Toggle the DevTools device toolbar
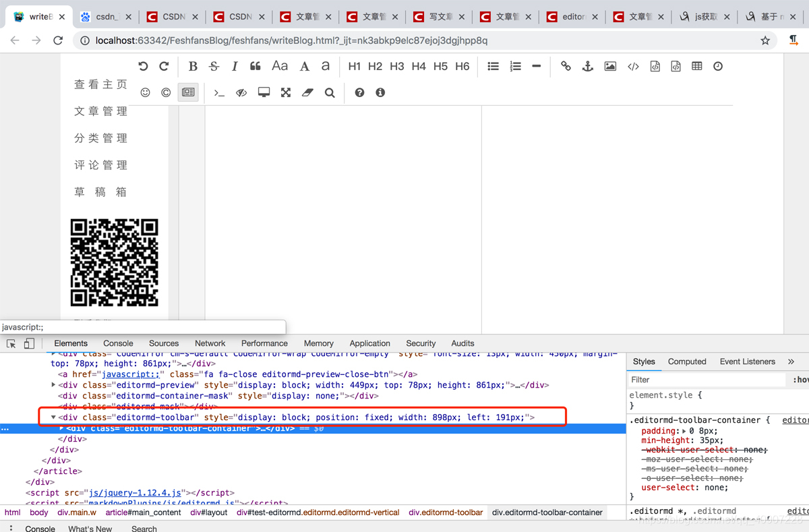 (29, 343)
